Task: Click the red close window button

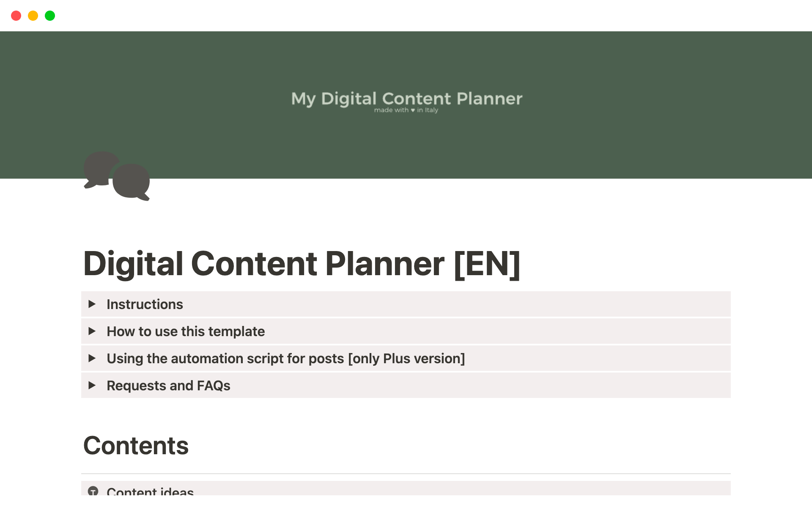Action: pos(16,16)
